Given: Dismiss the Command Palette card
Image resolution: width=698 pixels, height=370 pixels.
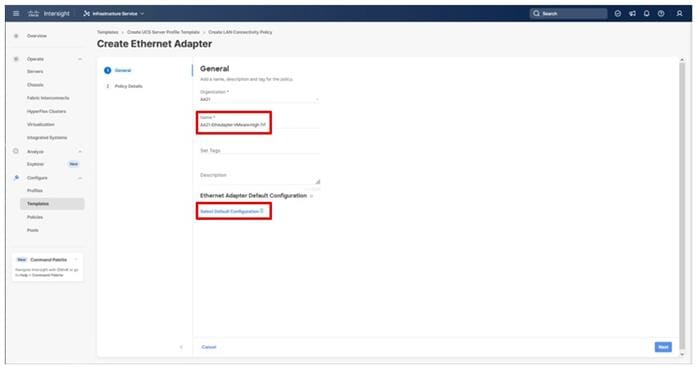Looking at the screenshot, I should pyautogui.click(x=76, y=260).
